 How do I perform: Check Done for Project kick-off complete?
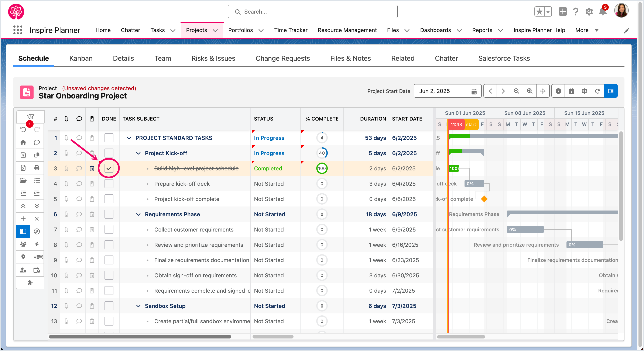109,199
